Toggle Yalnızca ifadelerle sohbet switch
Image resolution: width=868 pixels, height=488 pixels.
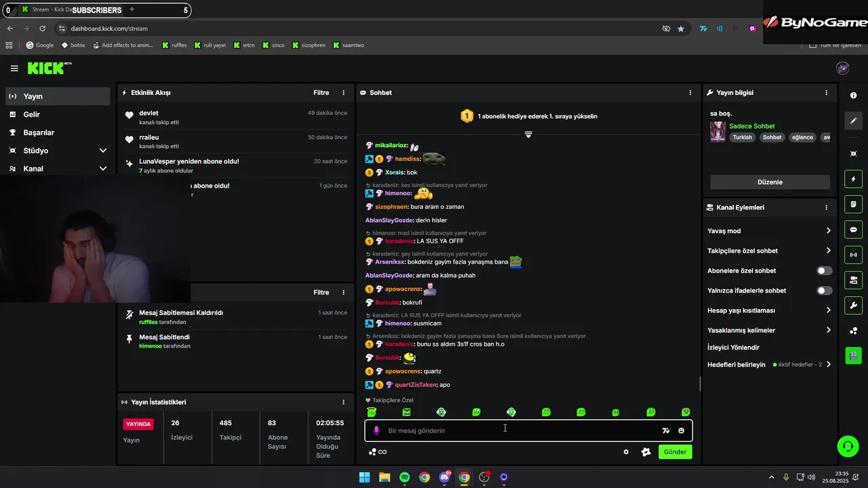click(824, 291)
